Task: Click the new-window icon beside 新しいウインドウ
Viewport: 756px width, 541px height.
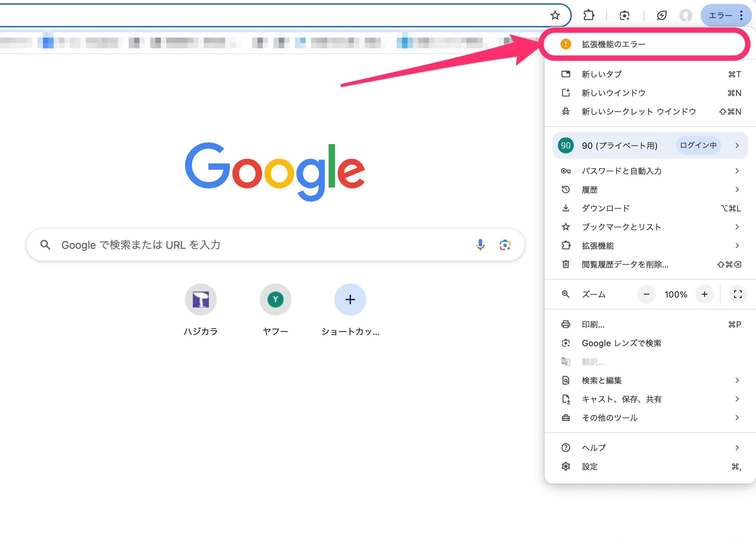Action: [x=565, y=93]
